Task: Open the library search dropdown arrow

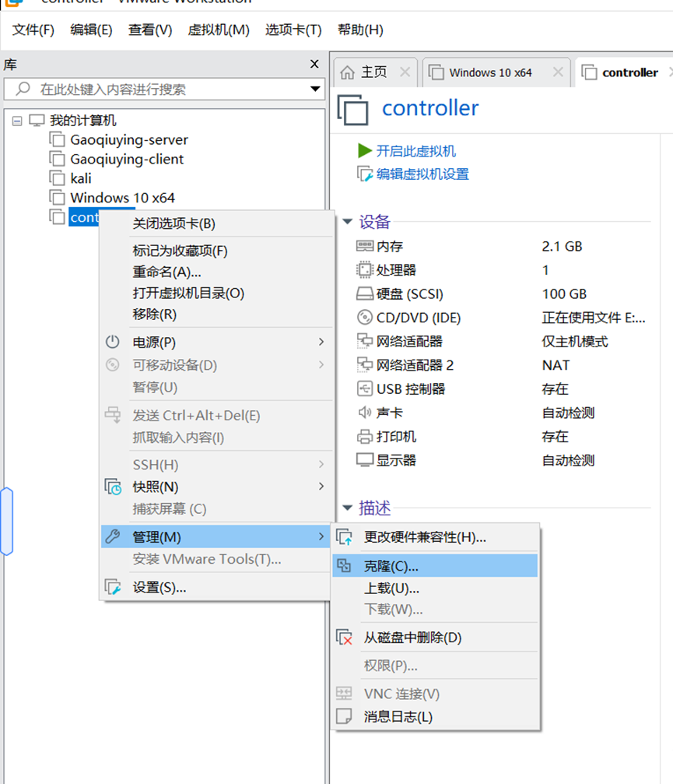Action: click(315, 89)
